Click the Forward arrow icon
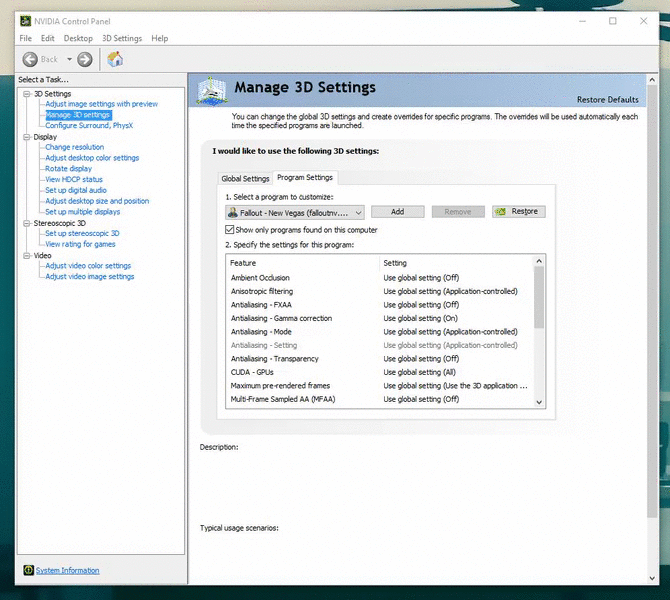Viewport: 670px width, 600px height. point(85,59)
